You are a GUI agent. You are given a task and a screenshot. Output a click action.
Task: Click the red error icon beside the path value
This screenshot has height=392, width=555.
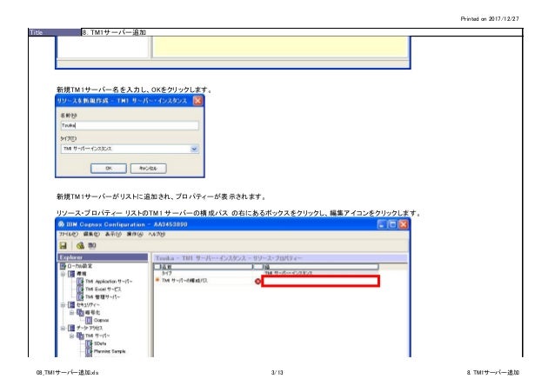(257, 282)
